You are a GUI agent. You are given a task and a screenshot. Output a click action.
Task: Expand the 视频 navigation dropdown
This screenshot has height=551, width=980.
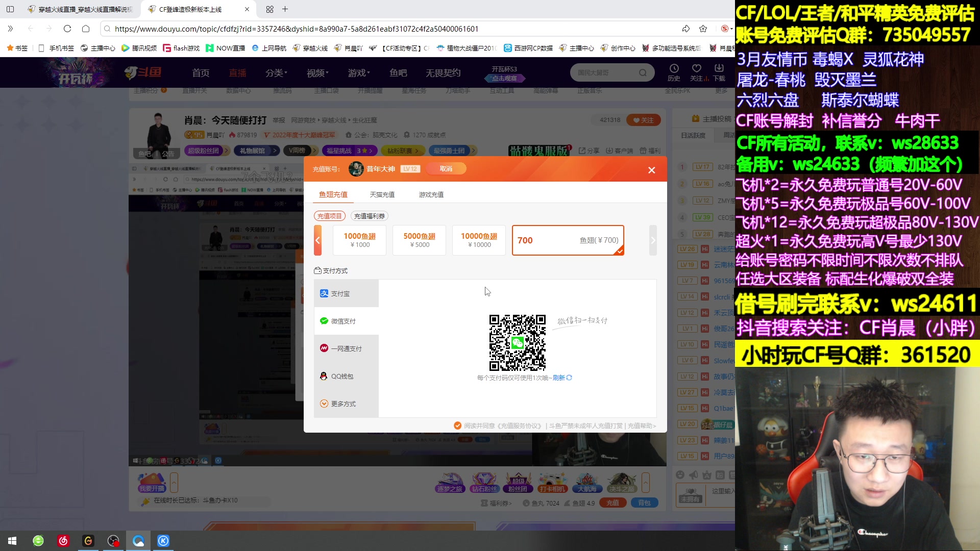click(317, 73)
